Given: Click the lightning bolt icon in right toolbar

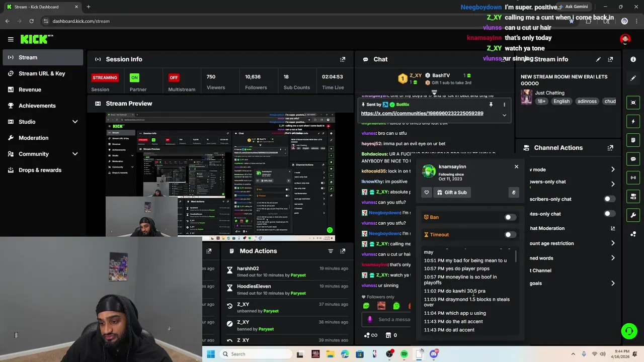Looking at the screenshot, I should click(x=633, y=121).
